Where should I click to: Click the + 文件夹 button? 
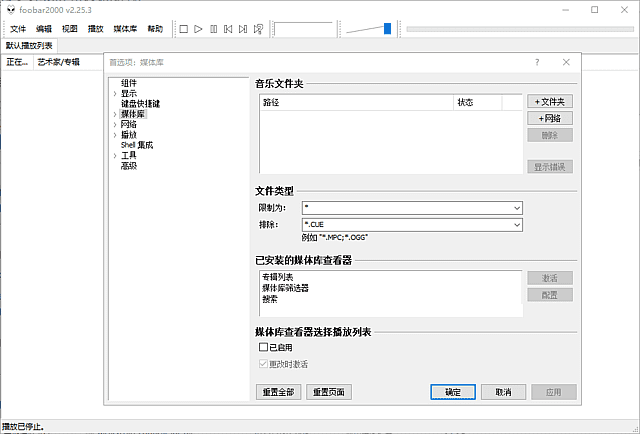pos(550,102)
